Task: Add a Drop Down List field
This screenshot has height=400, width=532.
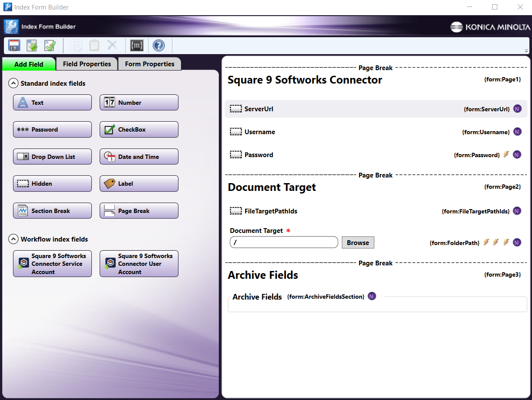Action: tap(52, 157)
